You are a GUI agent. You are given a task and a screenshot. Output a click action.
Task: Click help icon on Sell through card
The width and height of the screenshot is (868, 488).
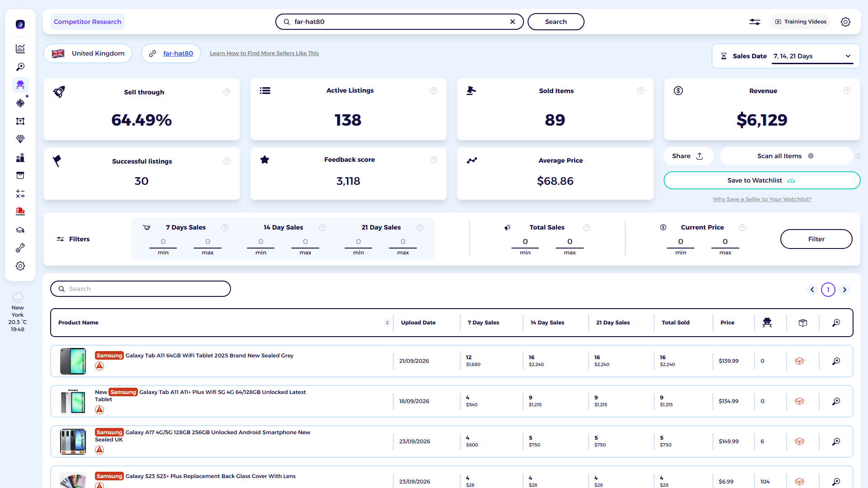coord(227,92)
